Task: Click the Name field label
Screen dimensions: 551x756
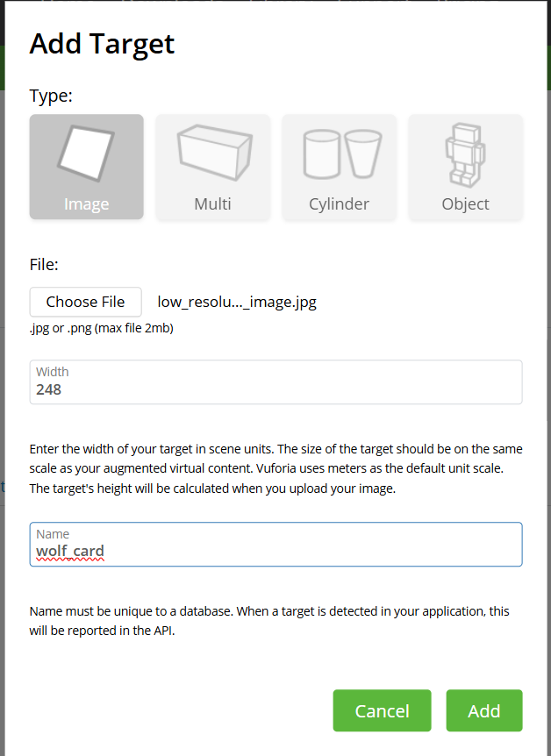Action: [53, 534]
